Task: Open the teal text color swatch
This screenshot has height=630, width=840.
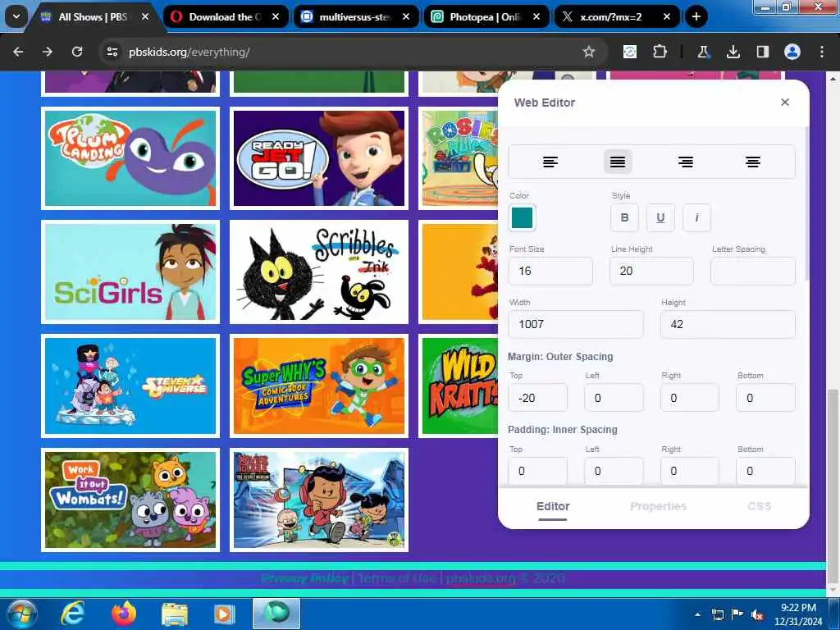Action: pos(522,217)
